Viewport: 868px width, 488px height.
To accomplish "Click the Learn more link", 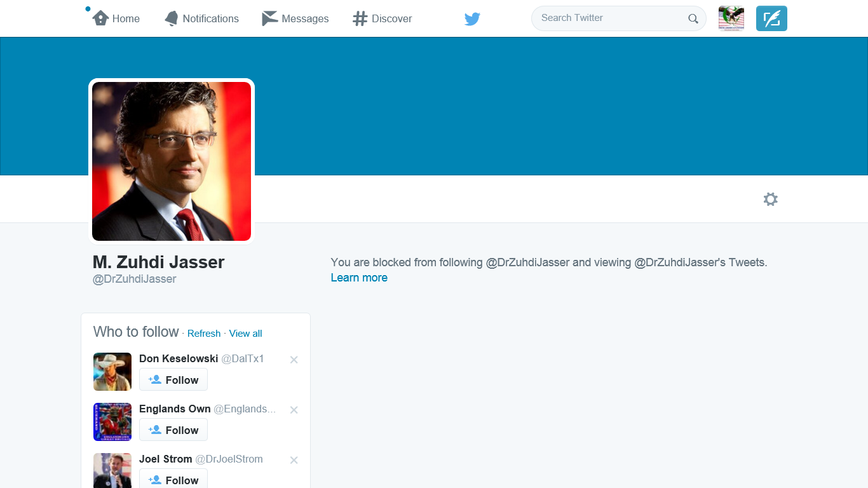I will pos(359,278).
